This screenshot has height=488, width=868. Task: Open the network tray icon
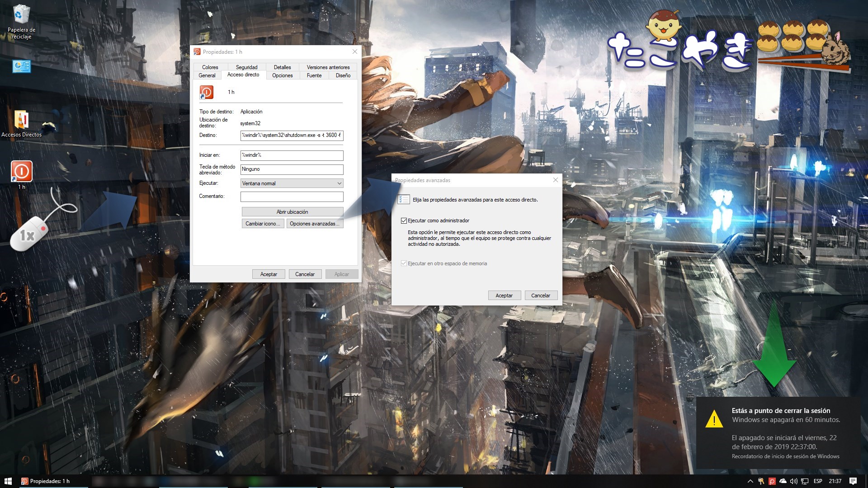(805, 481)
